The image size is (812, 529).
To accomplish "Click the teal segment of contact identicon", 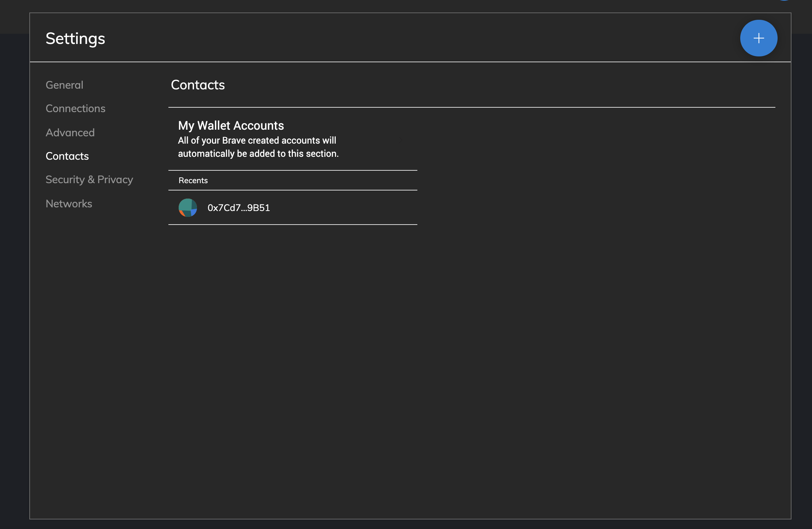I will pos(185,204).
